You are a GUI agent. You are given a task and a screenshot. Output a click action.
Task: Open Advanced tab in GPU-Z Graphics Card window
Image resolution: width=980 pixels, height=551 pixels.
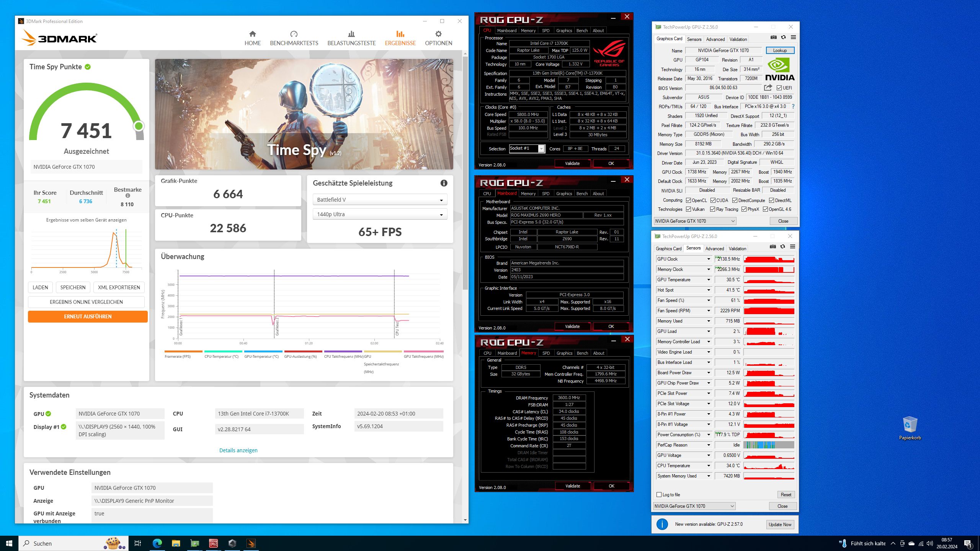715,39
